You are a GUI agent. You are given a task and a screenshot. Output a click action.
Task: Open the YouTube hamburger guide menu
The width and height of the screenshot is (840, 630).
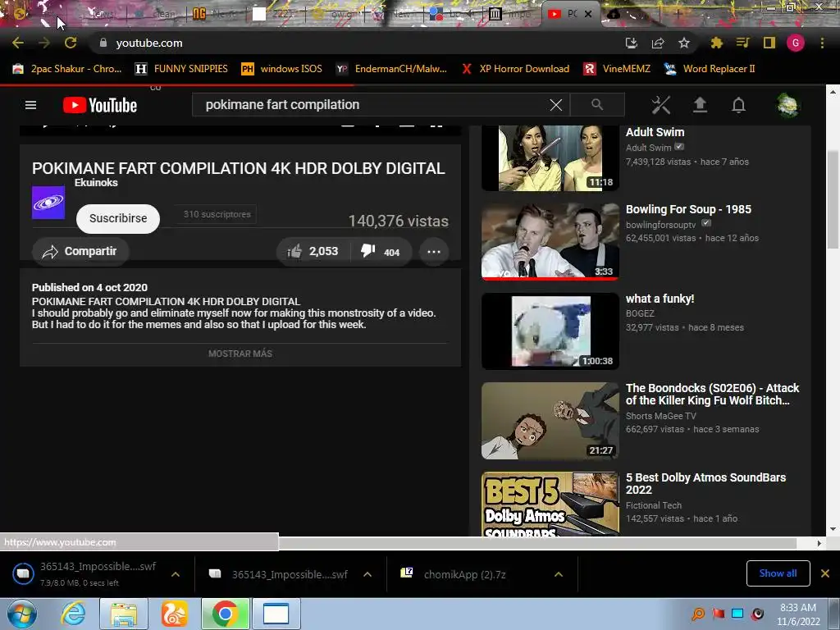30,105
